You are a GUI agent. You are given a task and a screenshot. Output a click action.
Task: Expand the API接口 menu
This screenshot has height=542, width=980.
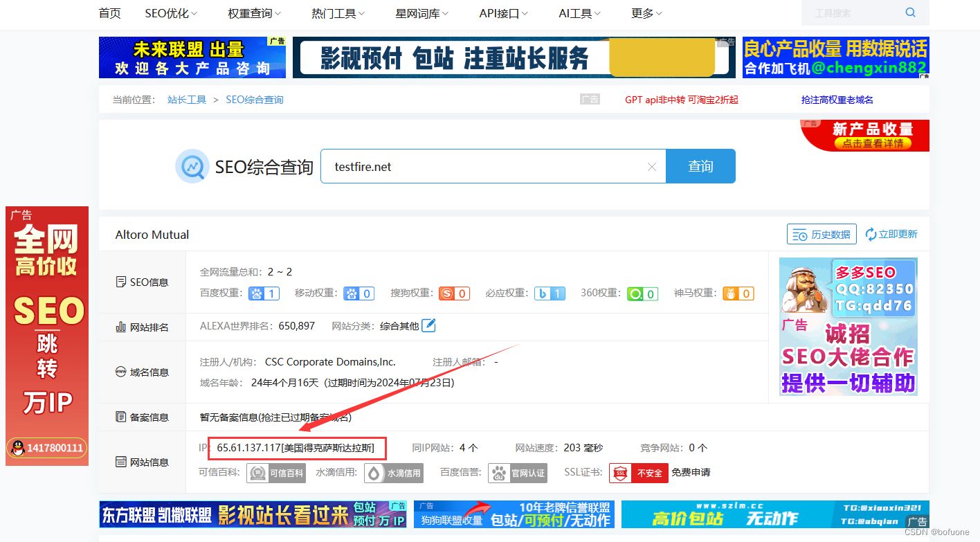(x=503, y=13)
